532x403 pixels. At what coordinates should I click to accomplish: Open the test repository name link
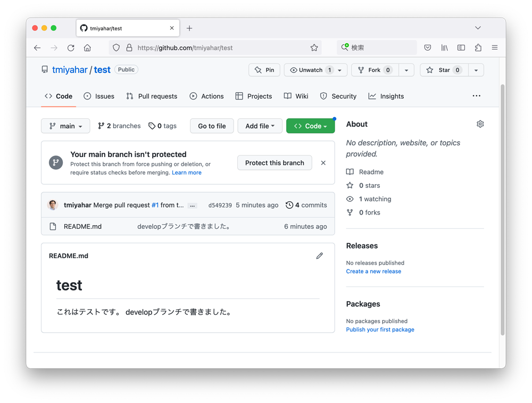(102, 70)
